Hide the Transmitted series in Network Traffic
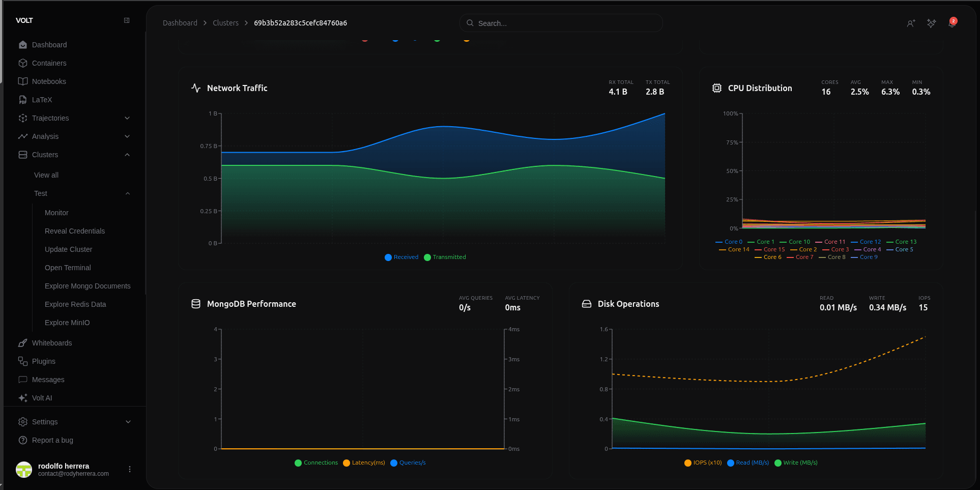This screenshot has width=980, height=490. click(445, 257)
